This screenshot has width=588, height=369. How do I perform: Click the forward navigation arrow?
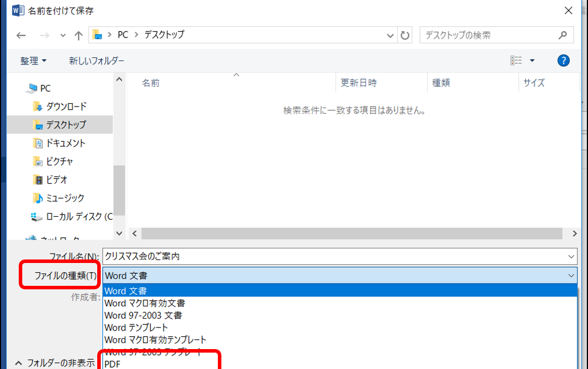click(45, 35)
